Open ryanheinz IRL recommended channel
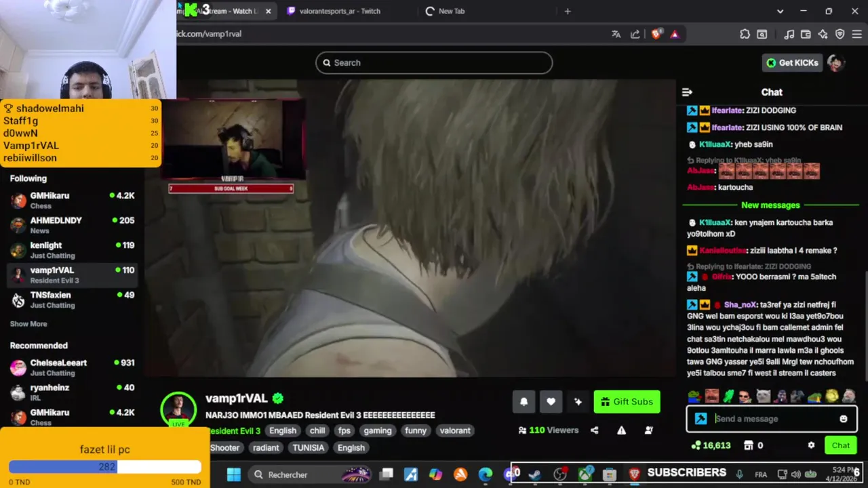The width and height of the screenshot is (868, 488). tap(73, 392)
